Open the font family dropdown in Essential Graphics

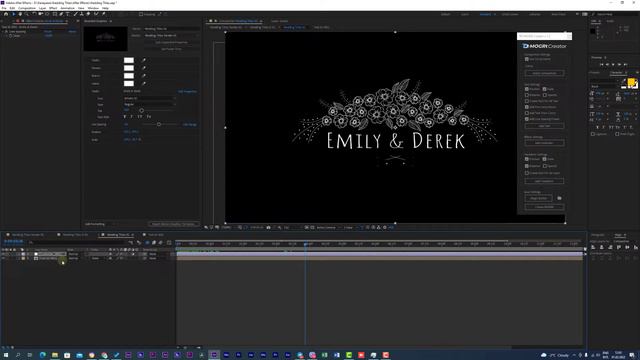coord(150,98)
